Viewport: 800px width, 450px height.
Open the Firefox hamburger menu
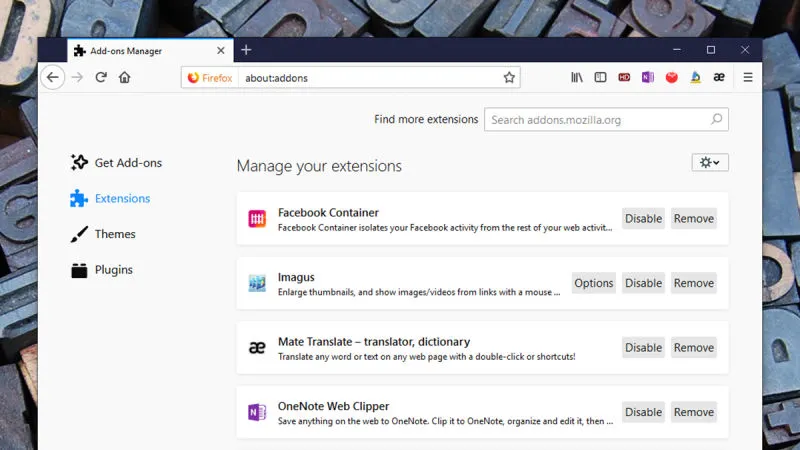pos(747,77)
